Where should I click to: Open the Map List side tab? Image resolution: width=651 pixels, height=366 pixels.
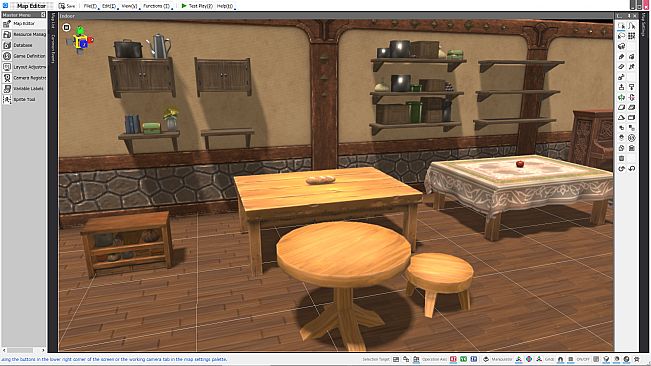click(53, 21)
